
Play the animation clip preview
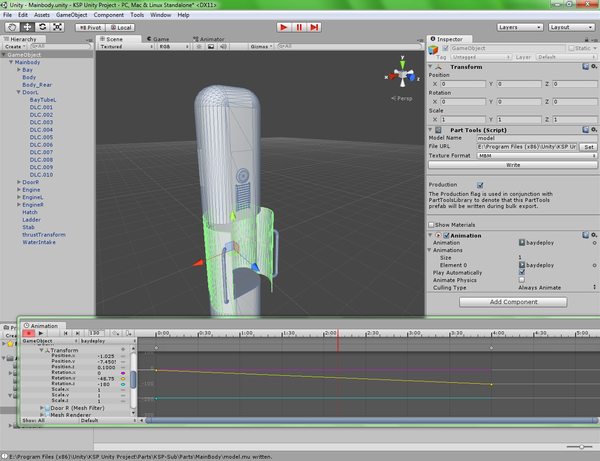(x=42, y=332)
